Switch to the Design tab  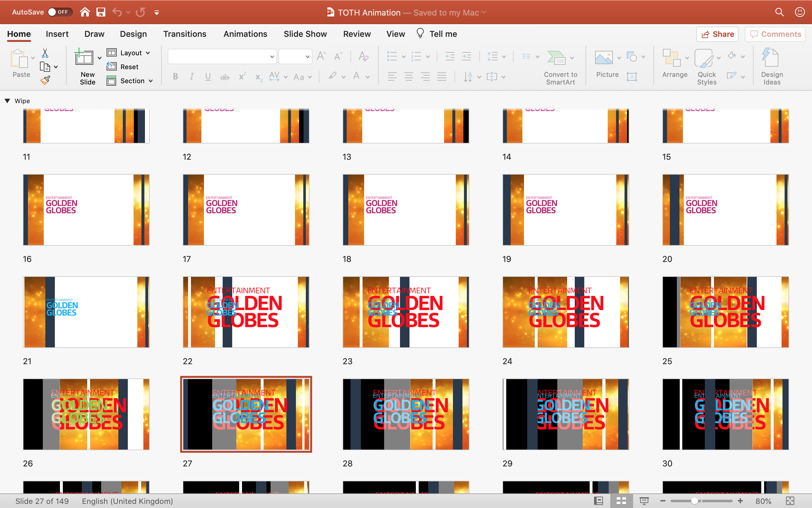(x=133, y=34)
